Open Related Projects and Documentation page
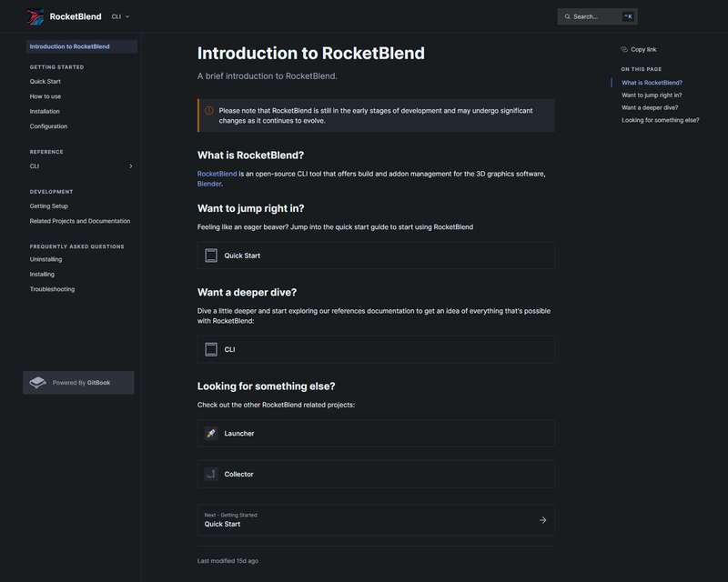The width and height of the screenshot is (728, 582). [x=80, y=221]
